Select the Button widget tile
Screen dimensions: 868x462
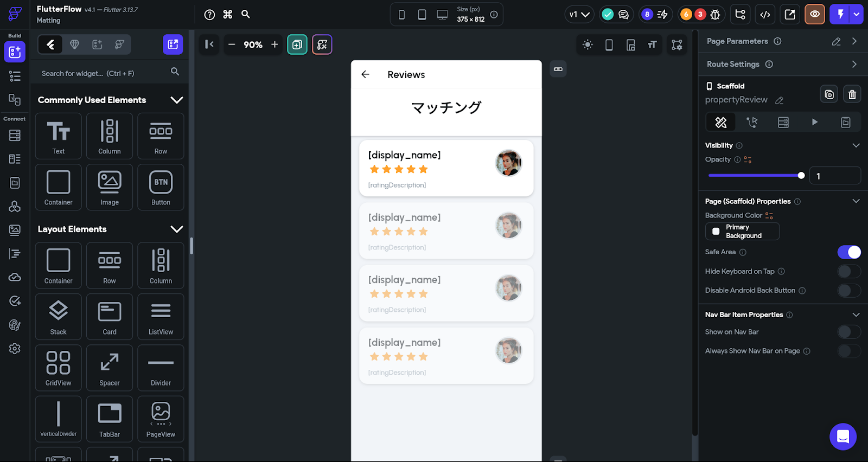coord(161,187)
